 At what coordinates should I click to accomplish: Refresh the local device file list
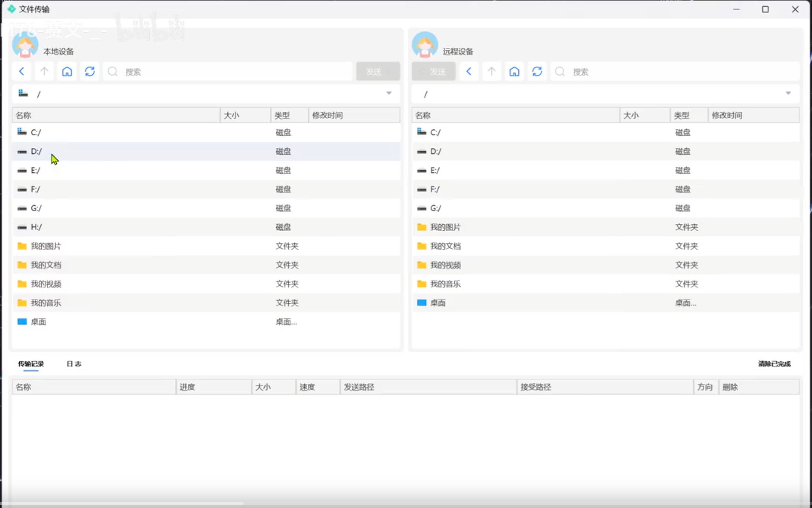(x=90, y=71)
